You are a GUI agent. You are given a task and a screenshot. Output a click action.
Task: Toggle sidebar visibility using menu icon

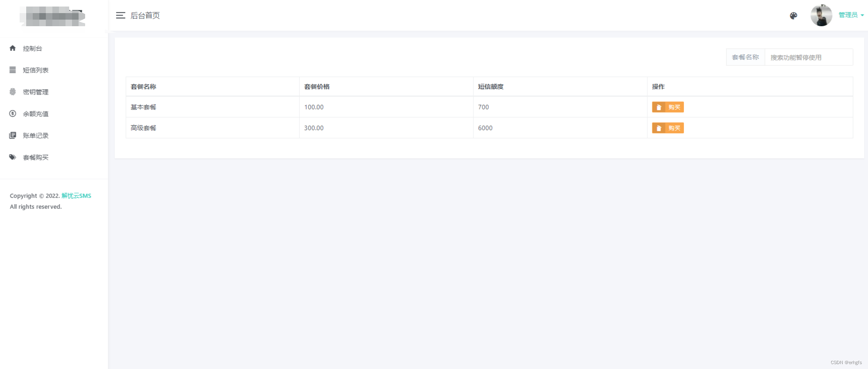point(120,15)
